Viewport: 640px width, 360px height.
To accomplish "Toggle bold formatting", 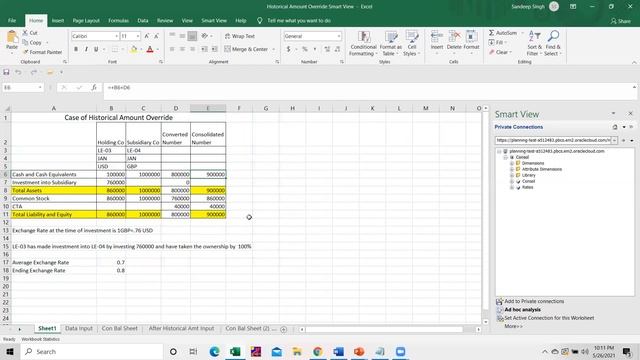I will coord(76,49).
